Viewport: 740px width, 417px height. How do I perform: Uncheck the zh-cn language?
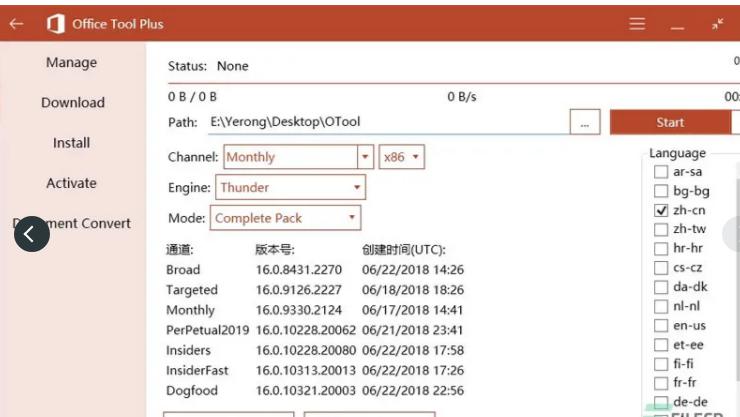click(661, 210)
